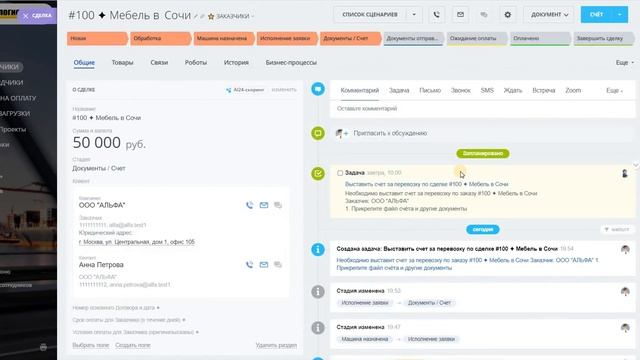Click the responsible person avatar on task card
The height and width of the screenshot is (360, 640).
tap(624, 173)
